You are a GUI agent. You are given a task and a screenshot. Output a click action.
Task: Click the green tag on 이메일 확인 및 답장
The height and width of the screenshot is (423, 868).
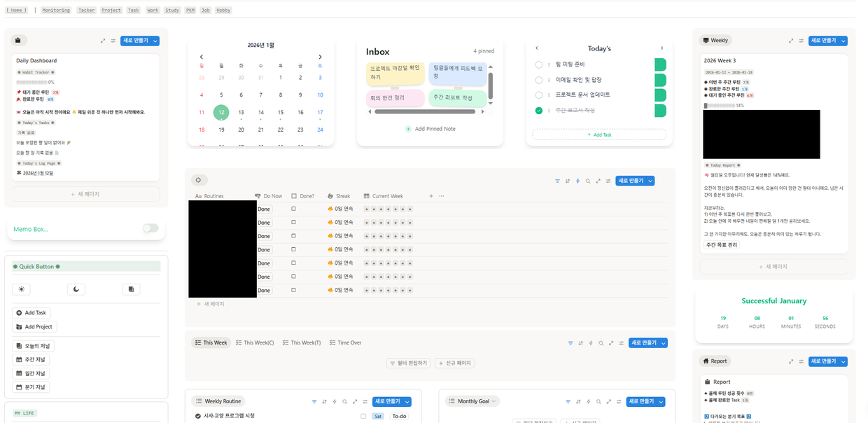[659, 80]
